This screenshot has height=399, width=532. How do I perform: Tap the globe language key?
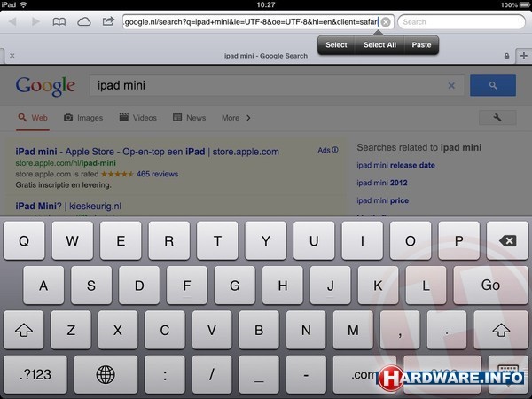tap(106, 374)
